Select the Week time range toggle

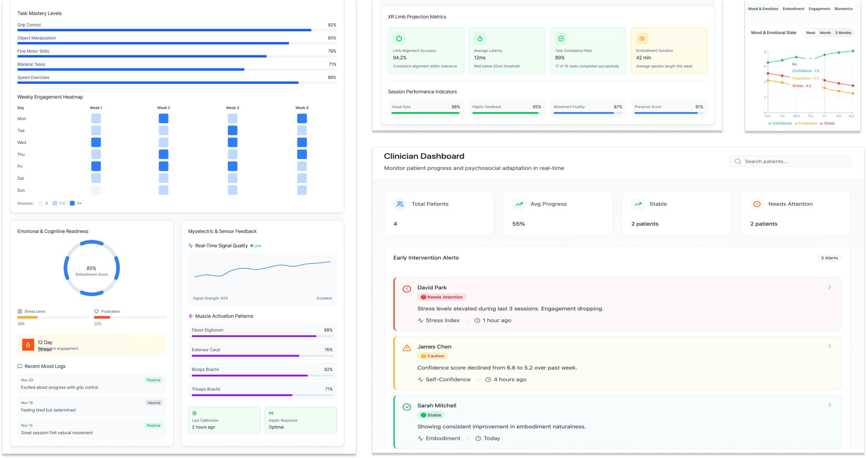point(810,33)
